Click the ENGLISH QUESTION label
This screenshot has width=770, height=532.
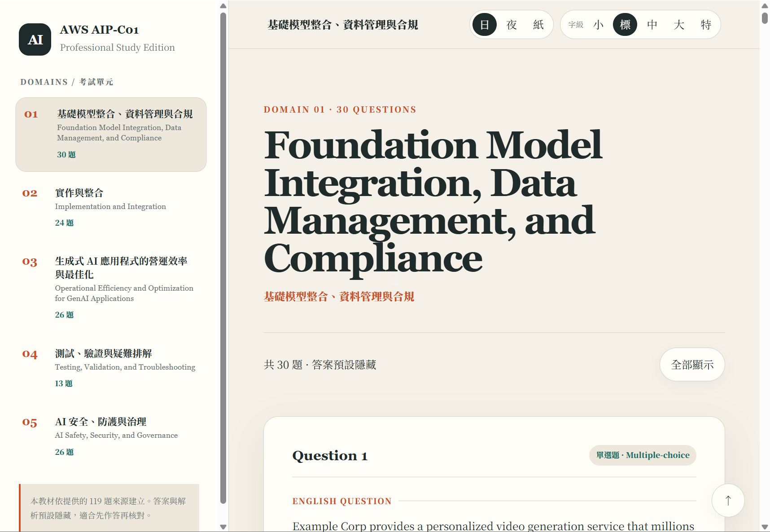pos(342,501)
